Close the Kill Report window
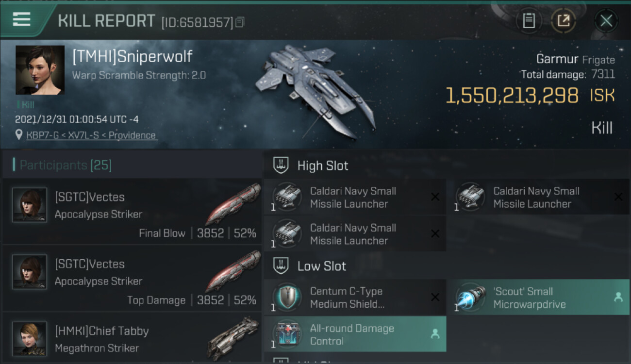This screenshot has height=364, width=631. pos(606,20)
